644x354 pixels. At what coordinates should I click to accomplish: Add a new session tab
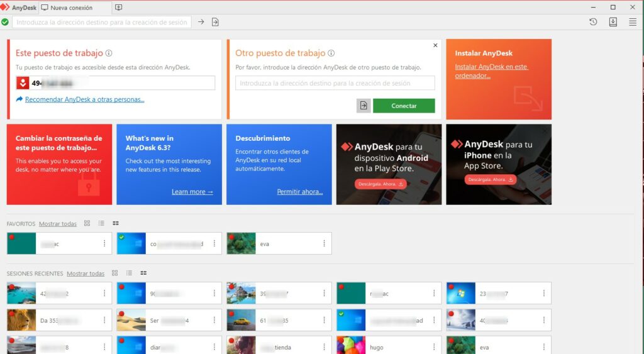(x=118, y=8)
